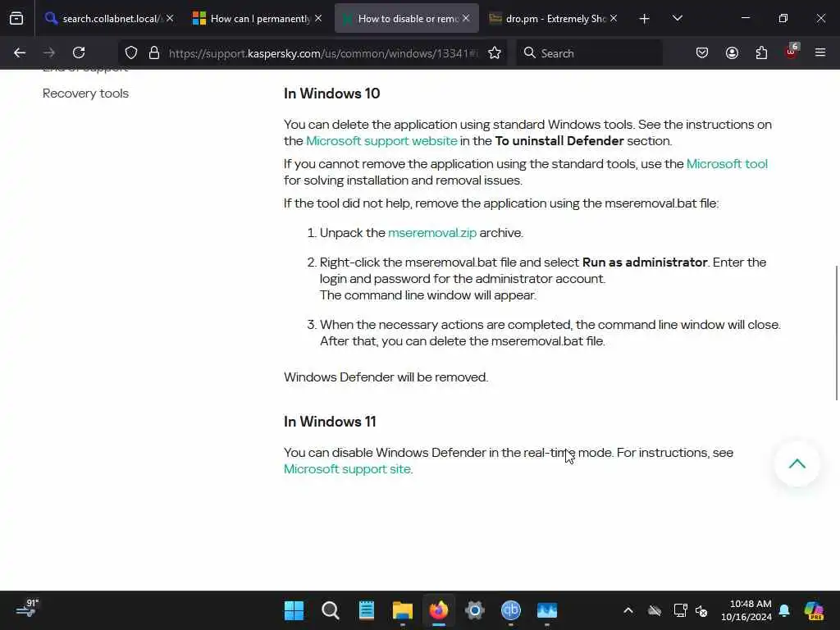Switch to Firefox taskbar icon

(439, 610)
